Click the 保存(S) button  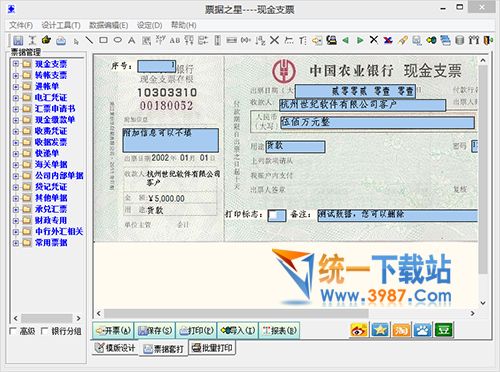[155, 331]
